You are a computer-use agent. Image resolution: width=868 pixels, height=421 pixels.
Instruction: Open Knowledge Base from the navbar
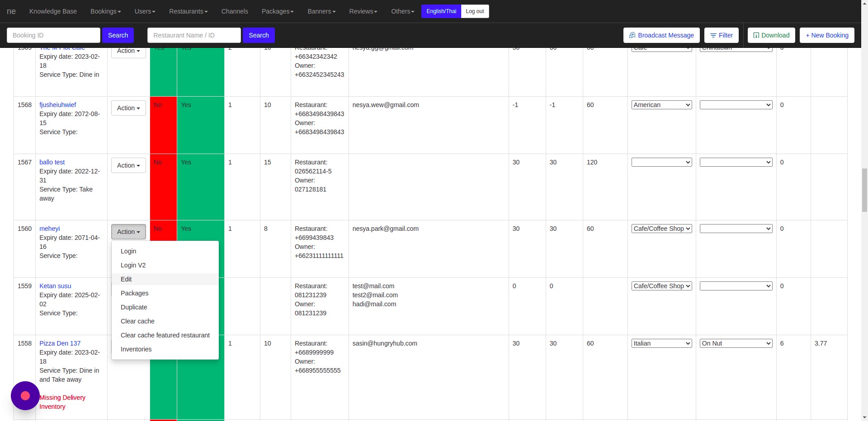click(x=53, y=11)
